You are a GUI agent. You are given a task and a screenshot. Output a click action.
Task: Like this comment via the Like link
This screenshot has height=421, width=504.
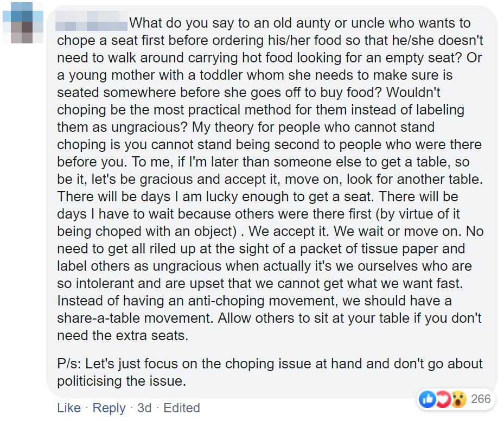click(x=68, y=408)
